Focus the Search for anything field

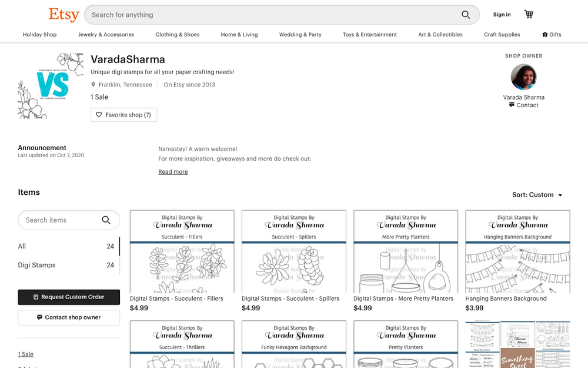pos(282,15)
